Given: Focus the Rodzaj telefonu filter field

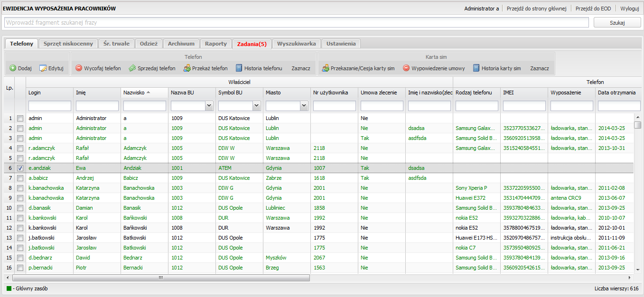Looking at the screenshot, I should (x=477, y=106).
